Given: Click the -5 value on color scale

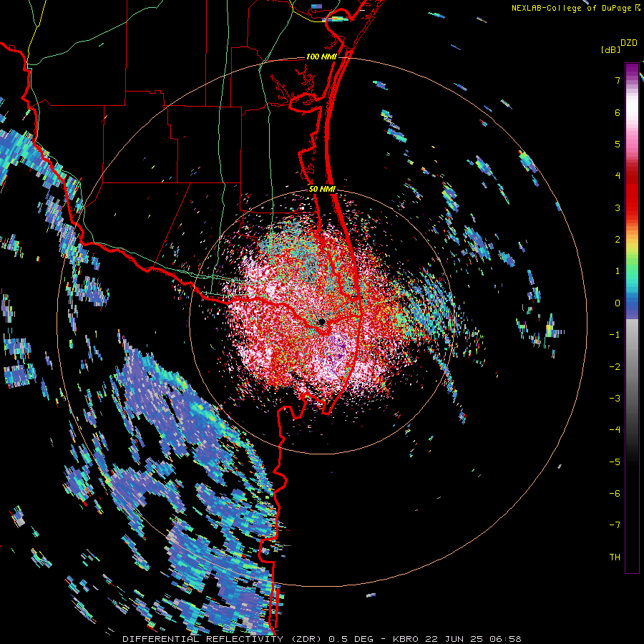Looking at the screenshot, I should click(615, 462).
